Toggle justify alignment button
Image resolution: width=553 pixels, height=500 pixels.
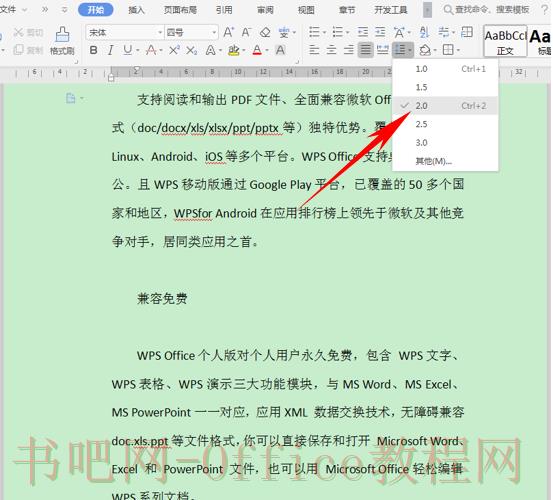(366, 50)
